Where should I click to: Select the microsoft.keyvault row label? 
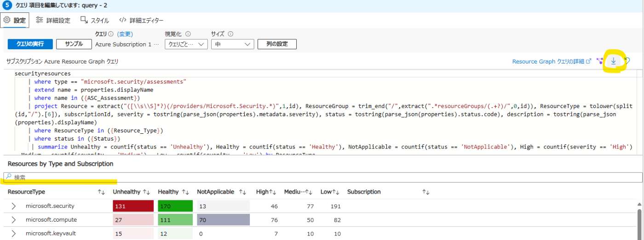pos(51,234)
